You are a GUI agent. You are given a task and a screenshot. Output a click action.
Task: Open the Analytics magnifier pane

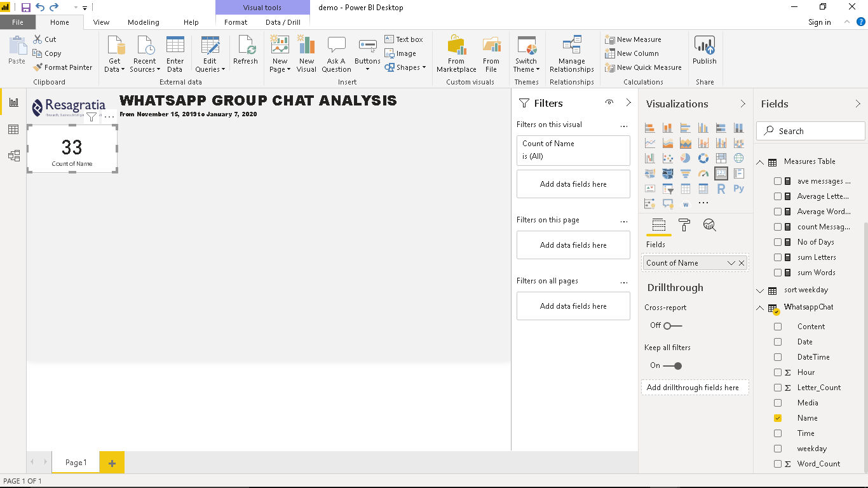point(710,225)
